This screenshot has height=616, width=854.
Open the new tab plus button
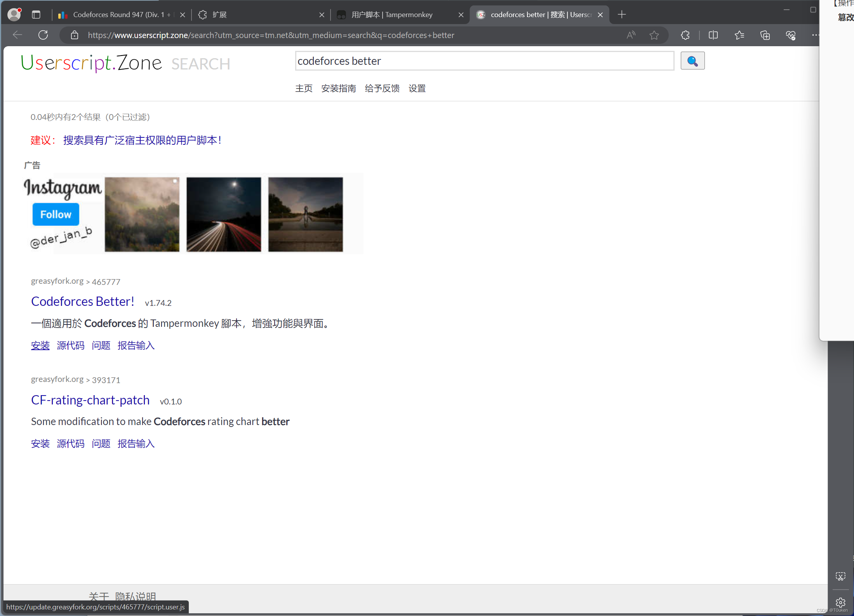(x=622, y=15)
